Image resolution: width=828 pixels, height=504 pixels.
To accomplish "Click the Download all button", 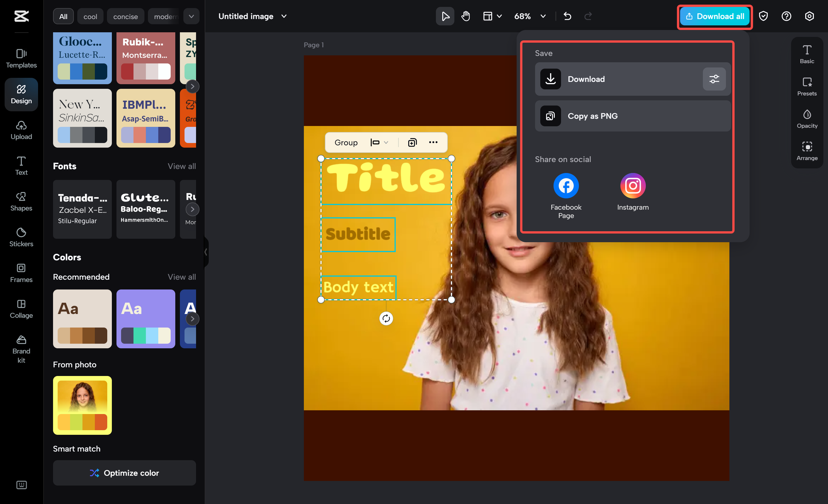I will (x=714, y=16).
